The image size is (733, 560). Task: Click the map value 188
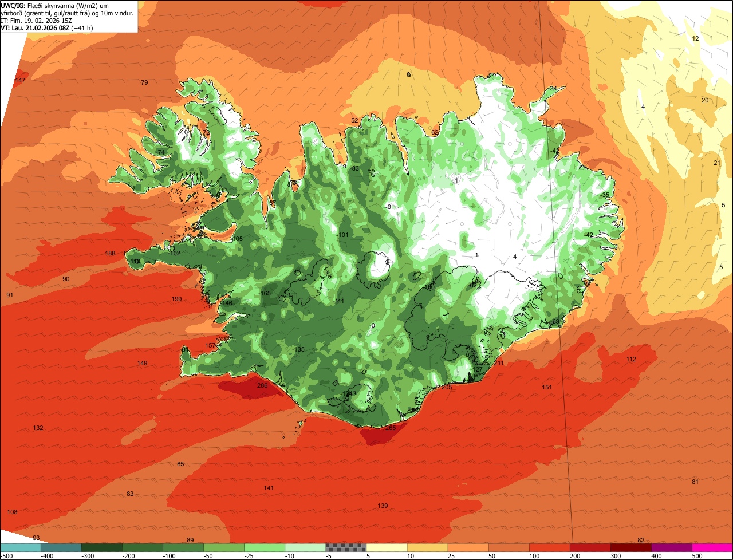click(x=111, y=253)
